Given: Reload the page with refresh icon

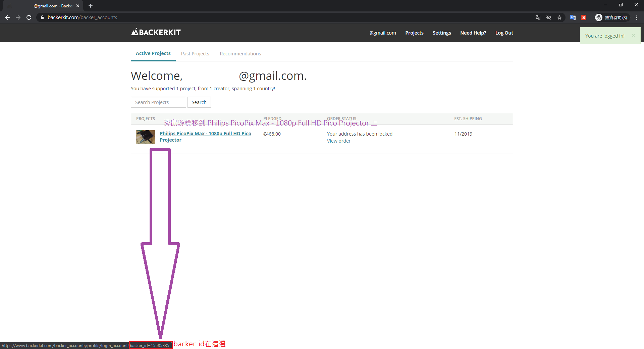Looking at the screenshot, I should click(29, 17).
